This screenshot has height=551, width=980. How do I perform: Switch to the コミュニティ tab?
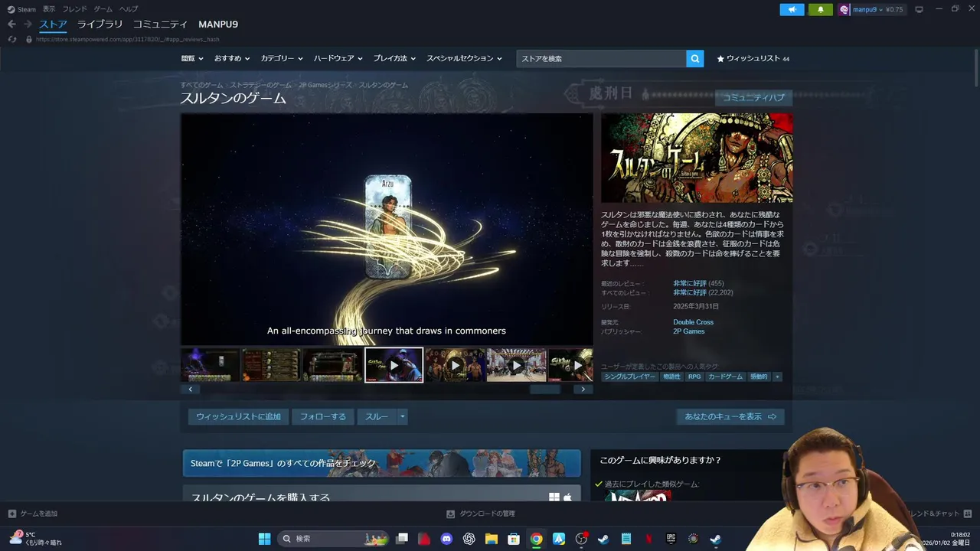tap(161, 24)
